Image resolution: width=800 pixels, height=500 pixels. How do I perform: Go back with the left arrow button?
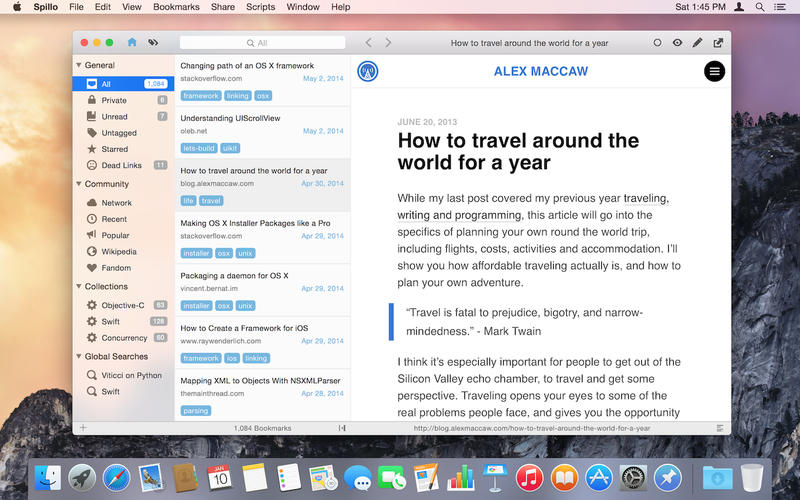[368, 43]
